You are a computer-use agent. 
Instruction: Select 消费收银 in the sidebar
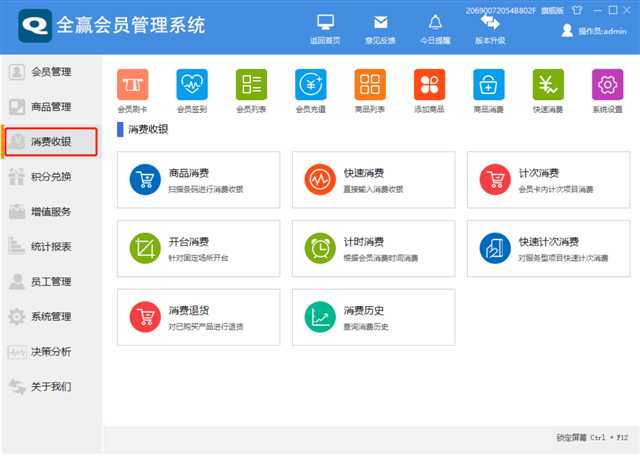point(51,142)
